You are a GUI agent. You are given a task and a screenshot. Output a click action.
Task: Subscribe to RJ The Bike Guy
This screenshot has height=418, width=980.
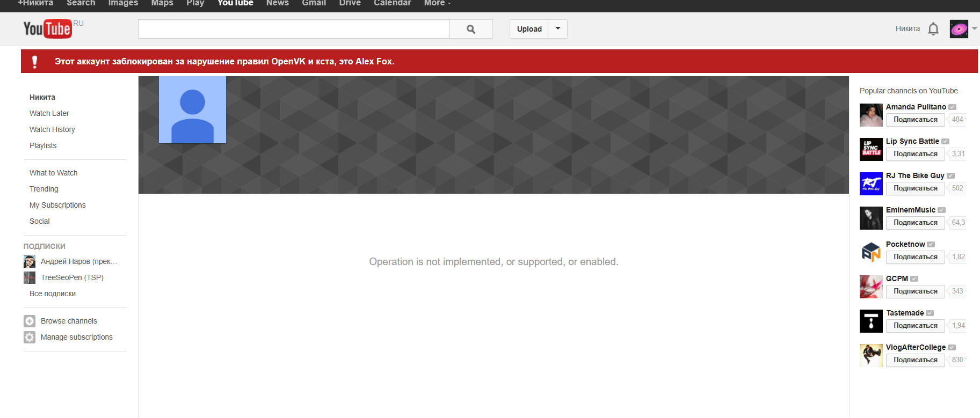point(916,188)
